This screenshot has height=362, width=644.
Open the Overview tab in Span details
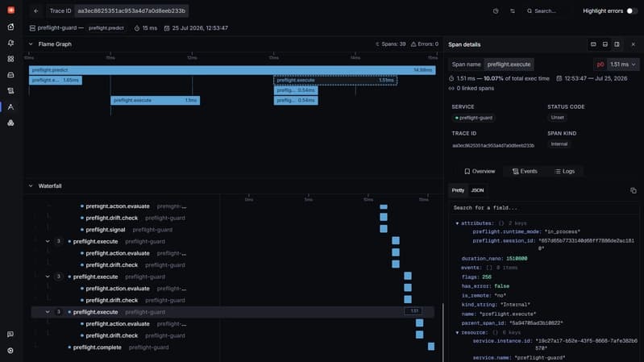coord(480,172)
